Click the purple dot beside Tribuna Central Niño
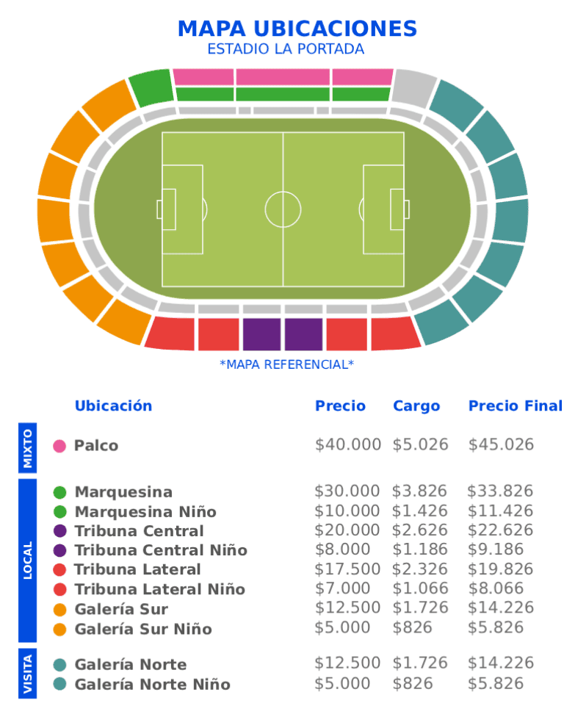Viewport: 564px width, 728px height. click(x=60, y=550)
